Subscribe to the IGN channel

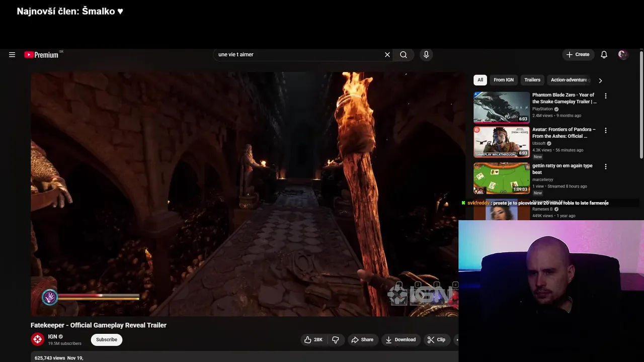107,340
